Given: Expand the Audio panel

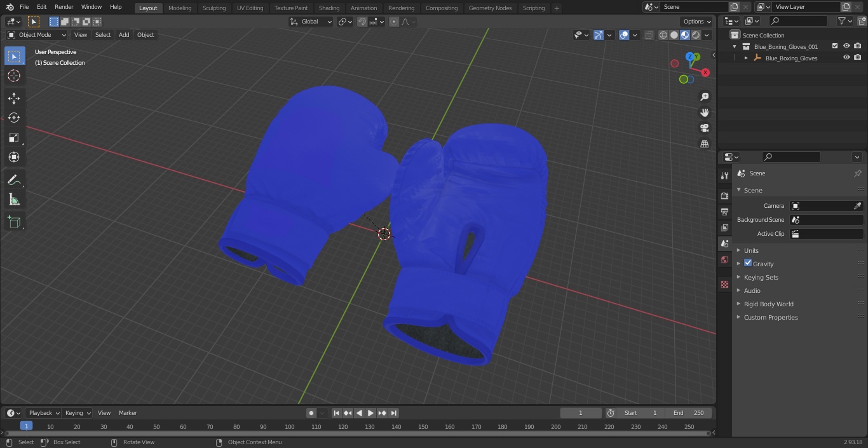Looking at the screenshot, I should pos(752,290).
